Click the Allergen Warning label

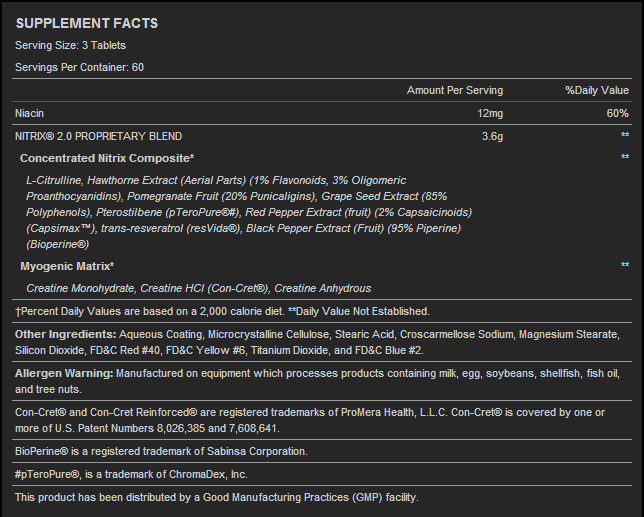[x=64, y=374]
